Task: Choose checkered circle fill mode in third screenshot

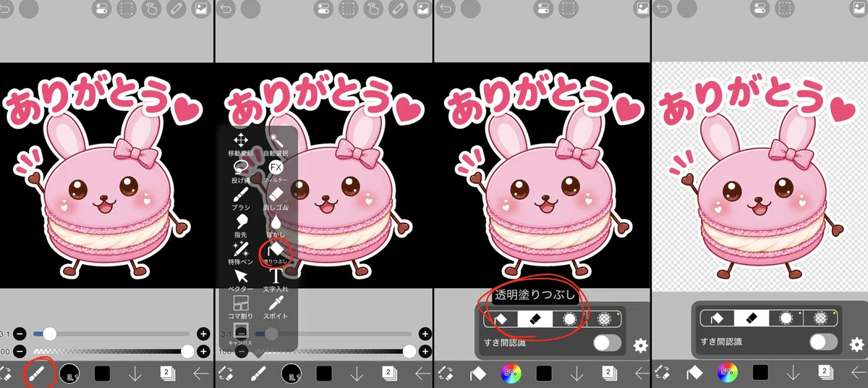Action: (604, 318)
